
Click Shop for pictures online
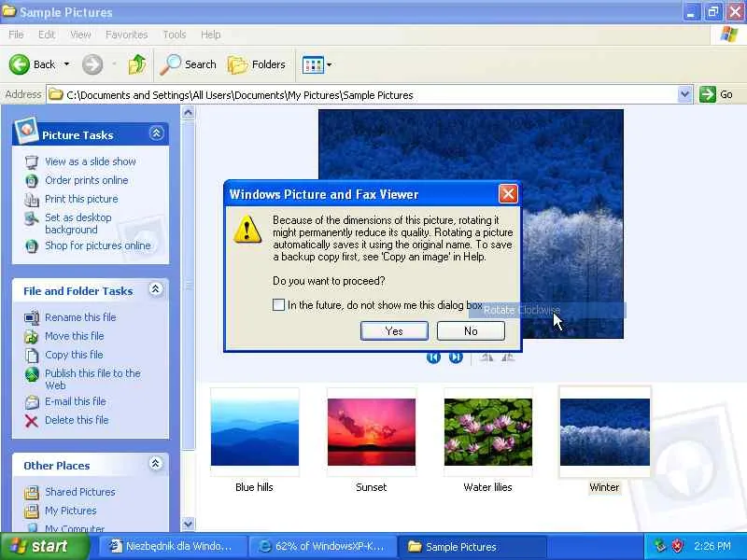pos(98,245)
